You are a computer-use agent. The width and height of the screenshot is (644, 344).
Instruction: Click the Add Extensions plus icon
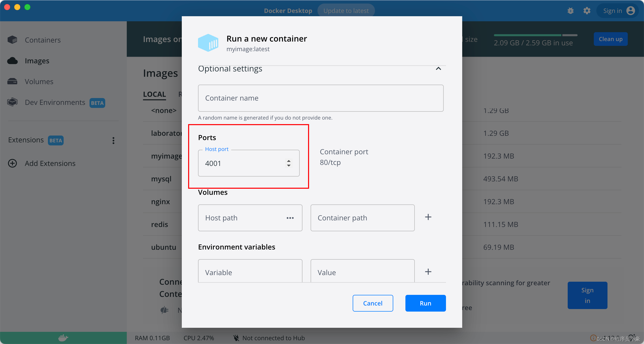pyautogui.click(x=13, y=163)
